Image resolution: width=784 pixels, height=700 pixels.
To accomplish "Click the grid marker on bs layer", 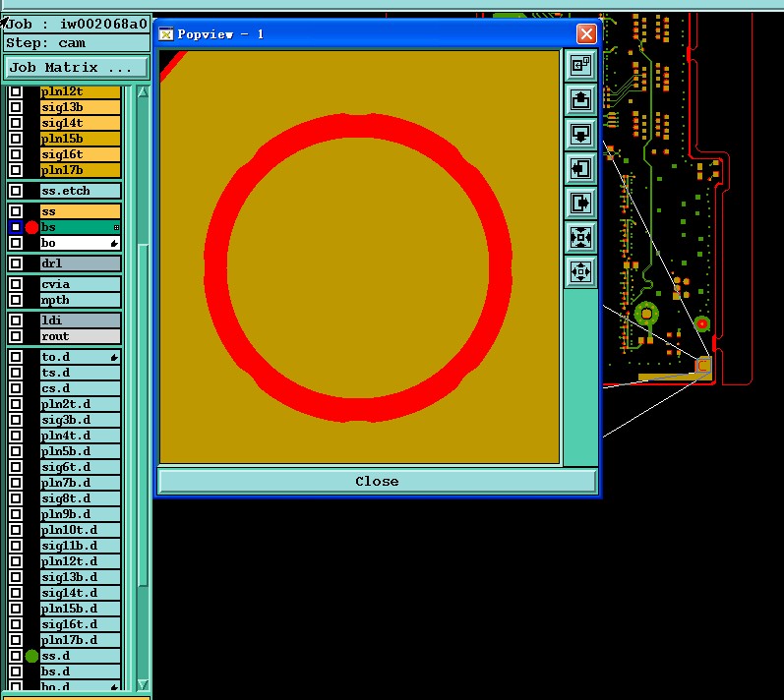I will point(116,227).
